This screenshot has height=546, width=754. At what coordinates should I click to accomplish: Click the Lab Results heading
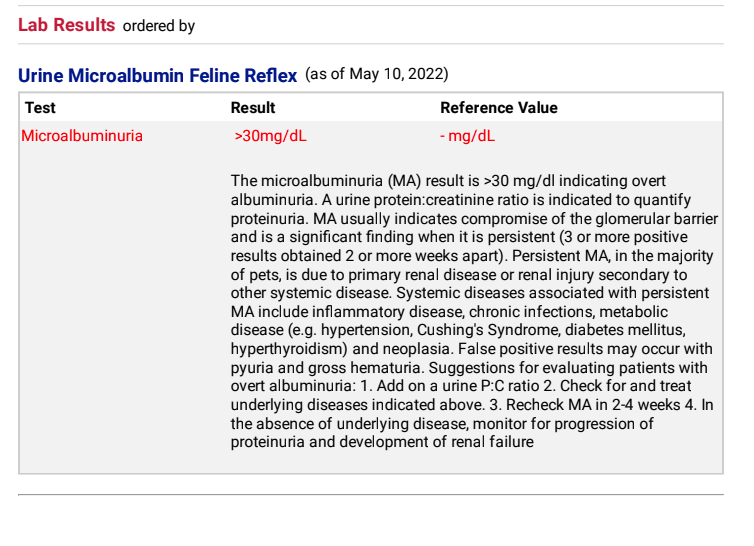point(66,25)
